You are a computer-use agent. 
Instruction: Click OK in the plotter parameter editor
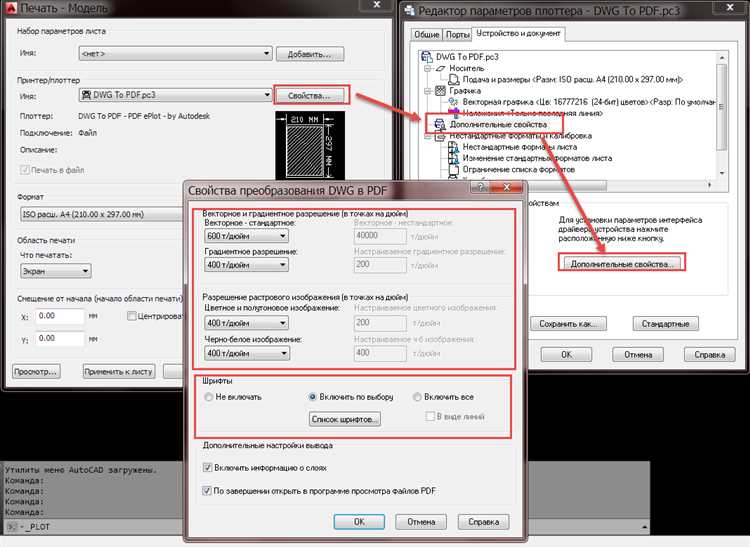(x=566, y=355)
